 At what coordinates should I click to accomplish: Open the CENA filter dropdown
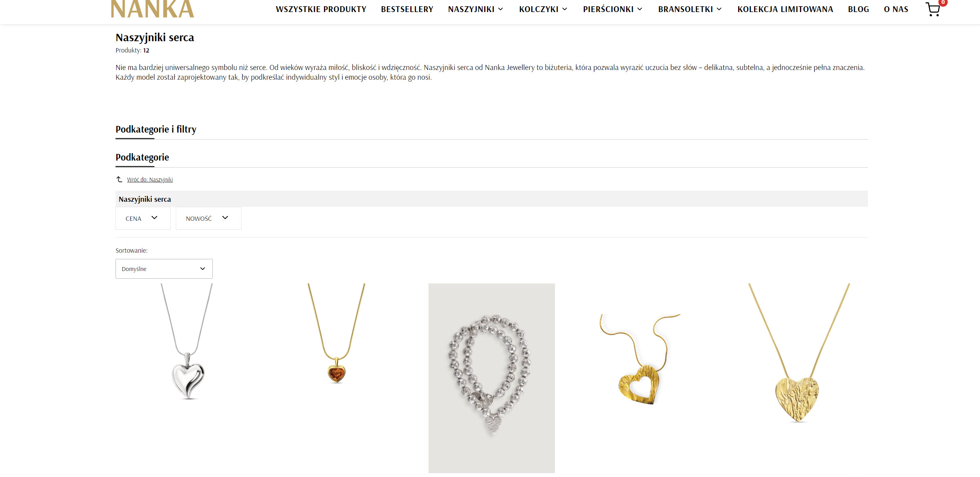tap(143, 218)
